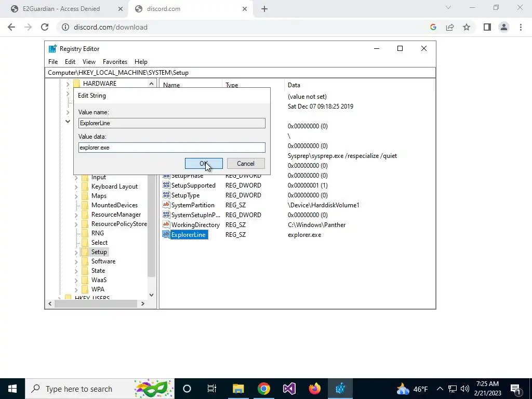This screenshot has width=532, height=399.
Task: Click the SetupSupported DWORD value icon
Action: click(166, 185)
